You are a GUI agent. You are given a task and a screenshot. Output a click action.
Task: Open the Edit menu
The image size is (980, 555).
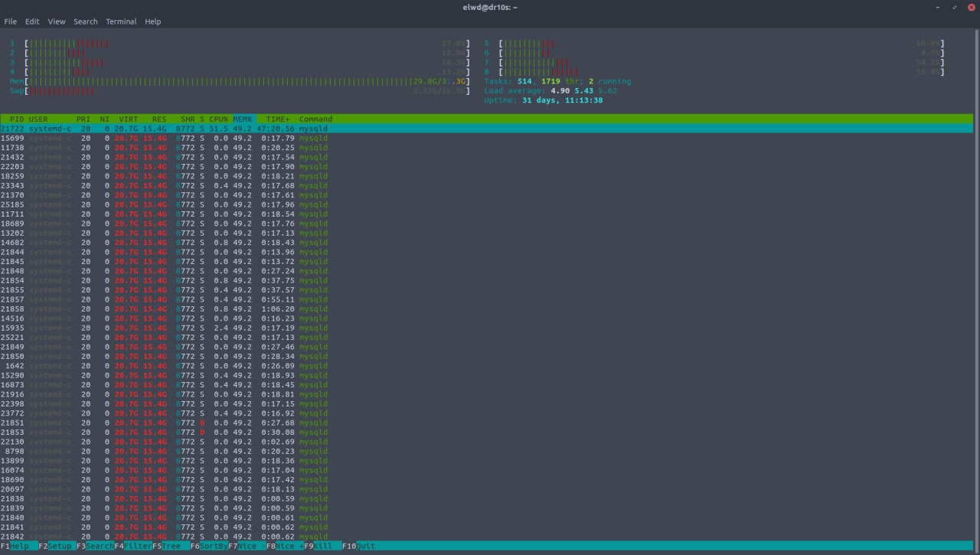point(32,21)
